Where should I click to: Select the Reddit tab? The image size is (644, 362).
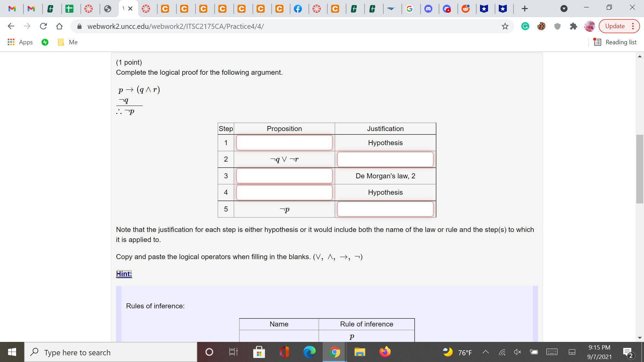click(x=466, y=8)
